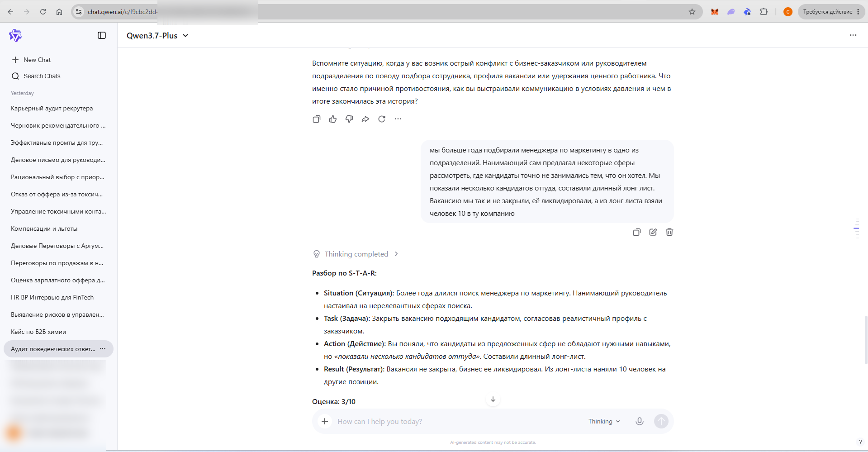Open options menu for 'Аудит поведенческих ответ...' chat
This screenshot has height=452, width=868.
click(103, 349)
